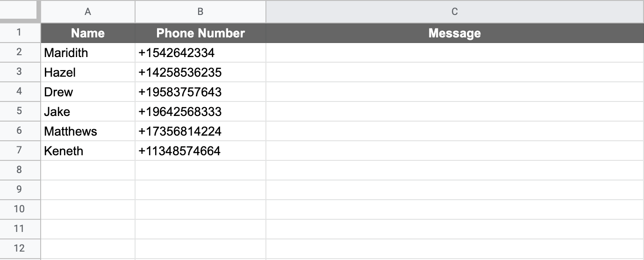This screenshot has width=644, height=260.
Task: Select the cell containing Keneth
Action: coord(88,151)
